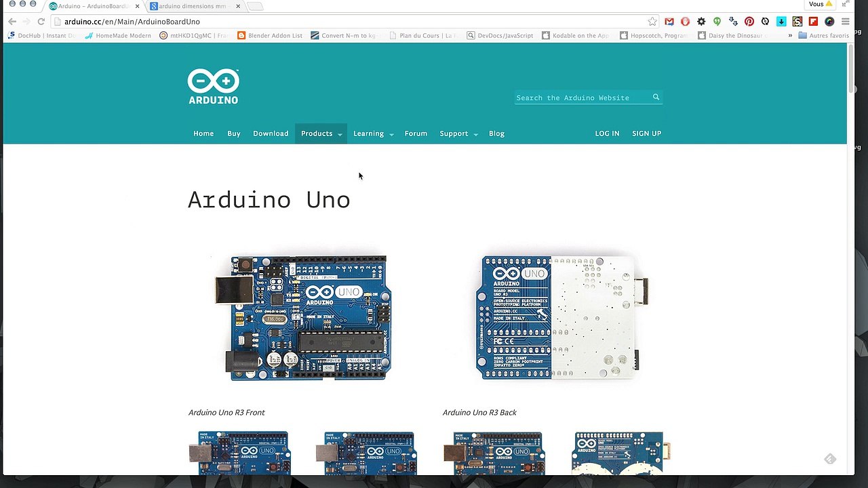Open the 'Convert N-m to kg' bookmark
868x488 pixels.
(343, 35)
